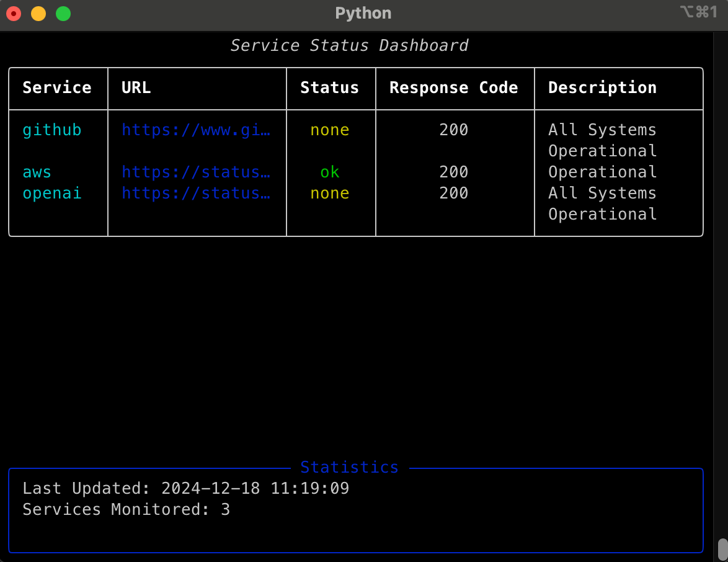
Task: Click the Description column header
Action: coord(602,88)
